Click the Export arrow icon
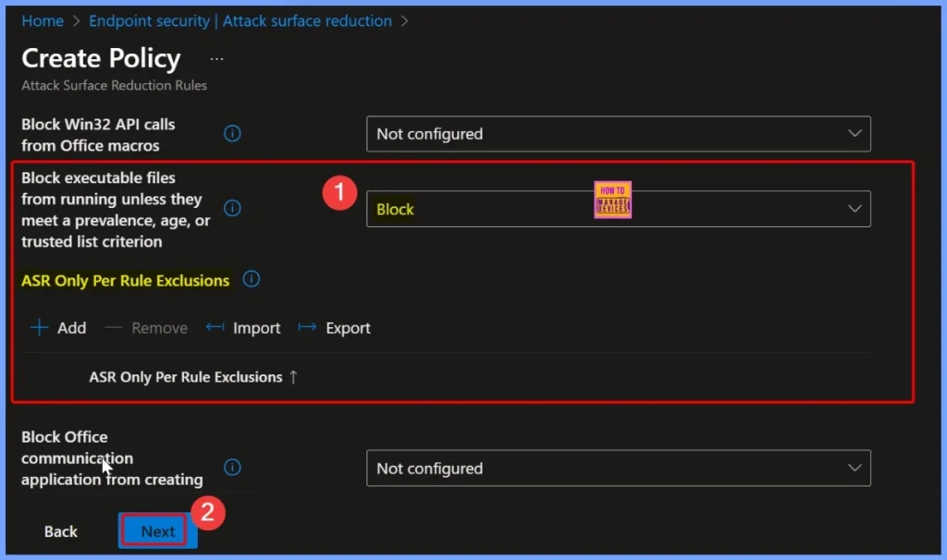The image size is (947, 560). coord(308,328)
